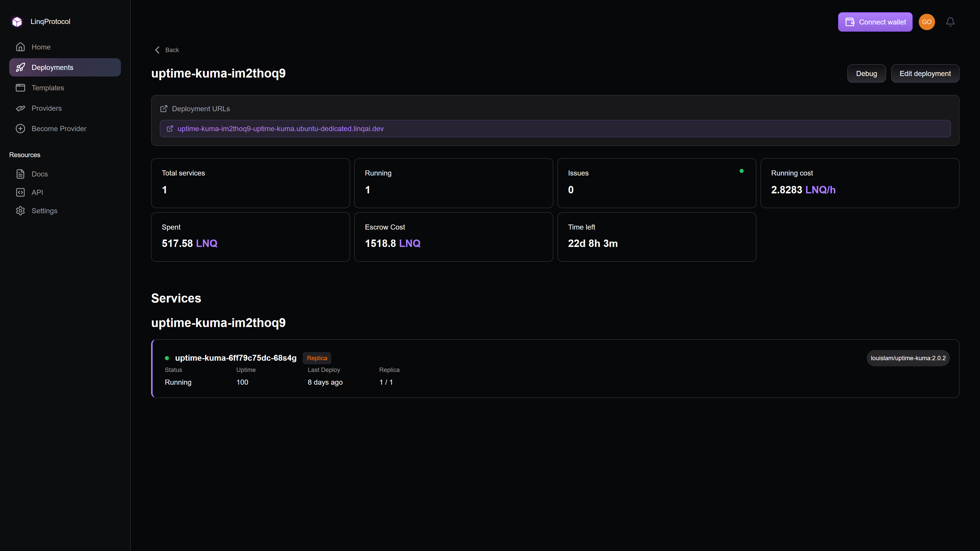Viewport: 980px width, 551px height.
Task: Collapse using the Back chevron arrow
Action: pyautogui.click(x=157, y=50)
